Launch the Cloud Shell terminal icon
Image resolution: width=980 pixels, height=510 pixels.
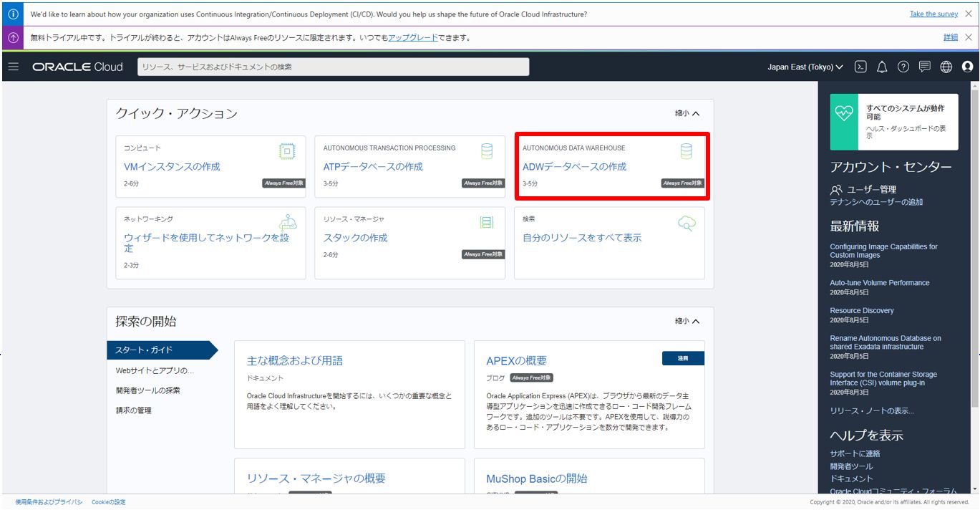pos(861,67)
